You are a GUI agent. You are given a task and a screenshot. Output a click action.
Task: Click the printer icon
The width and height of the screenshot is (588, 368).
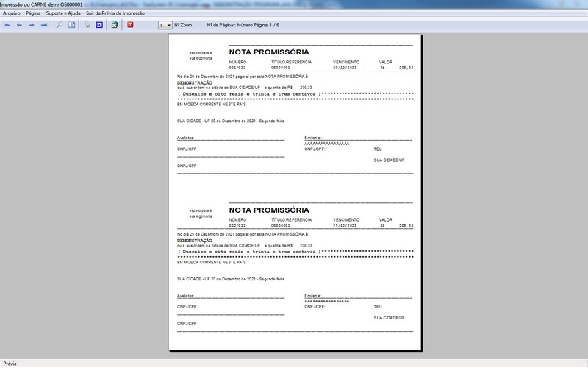[87, 25]
